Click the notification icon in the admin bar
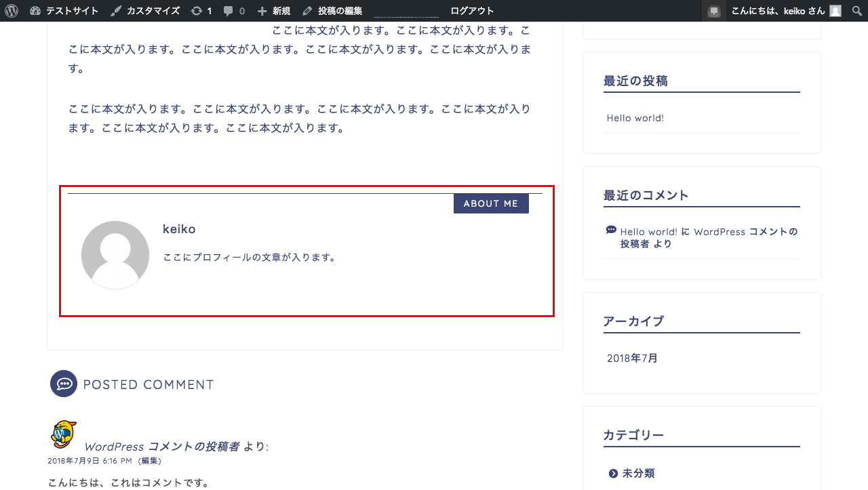The height and width of the screenshot is (490, 868). coord(713,11)
